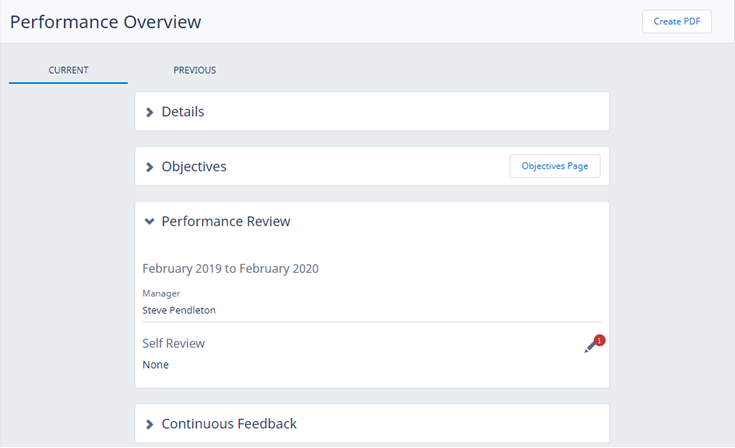
Task: Click the red notification badge showing 1
Action: pyautogui.click(x=599, y=341)
